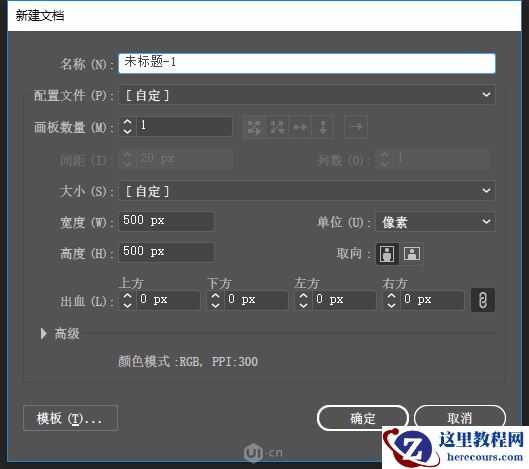Click the 颜色模式 RGB PPI text
Viewport: 529px width, 469px height.
click(188, 361)
